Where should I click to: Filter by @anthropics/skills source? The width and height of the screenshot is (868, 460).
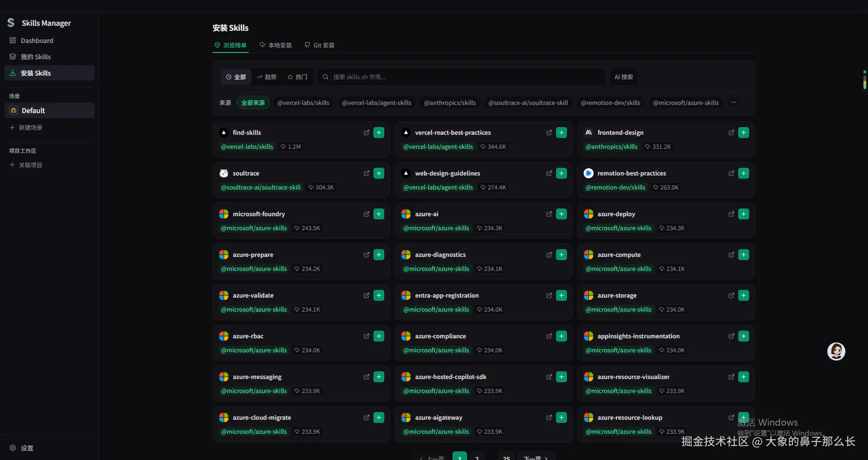[x=449, y=103]
